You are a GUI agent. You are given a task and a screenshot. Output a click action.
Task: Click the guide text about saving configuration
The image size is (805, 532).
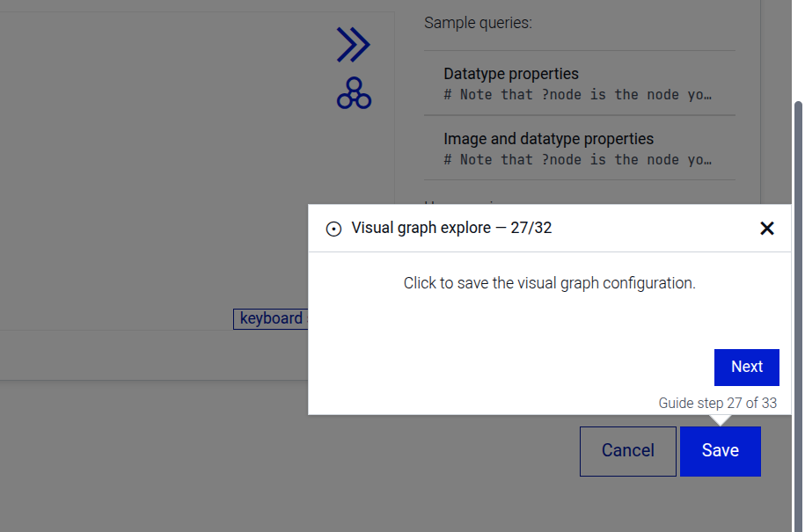[549, 283]
